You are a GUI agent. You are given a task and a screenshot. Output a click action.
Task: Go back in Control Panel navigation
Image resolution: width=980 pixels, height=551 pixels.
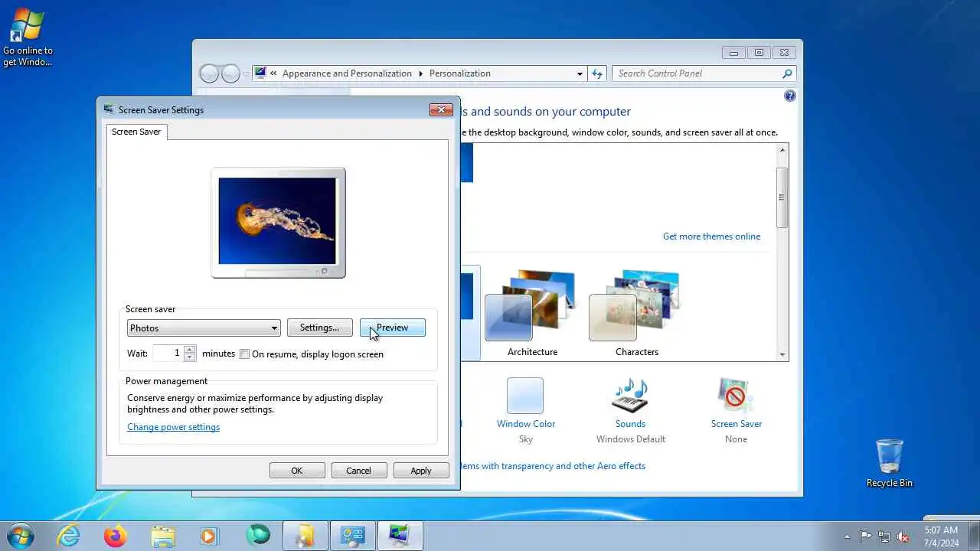click(x=209, y=73)
